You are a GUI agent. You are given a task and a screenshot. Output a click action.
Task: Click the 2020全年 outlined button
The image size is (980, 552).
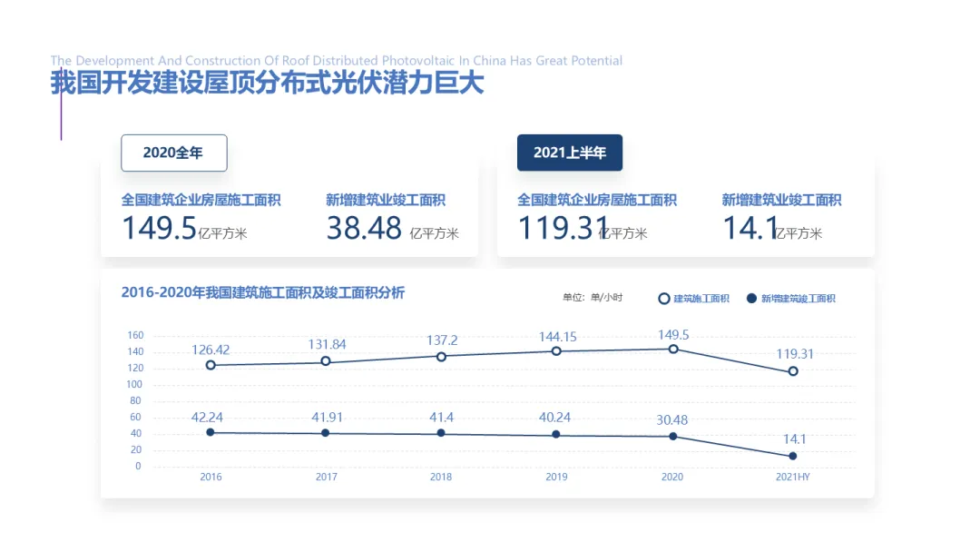[x=173, y=153]
